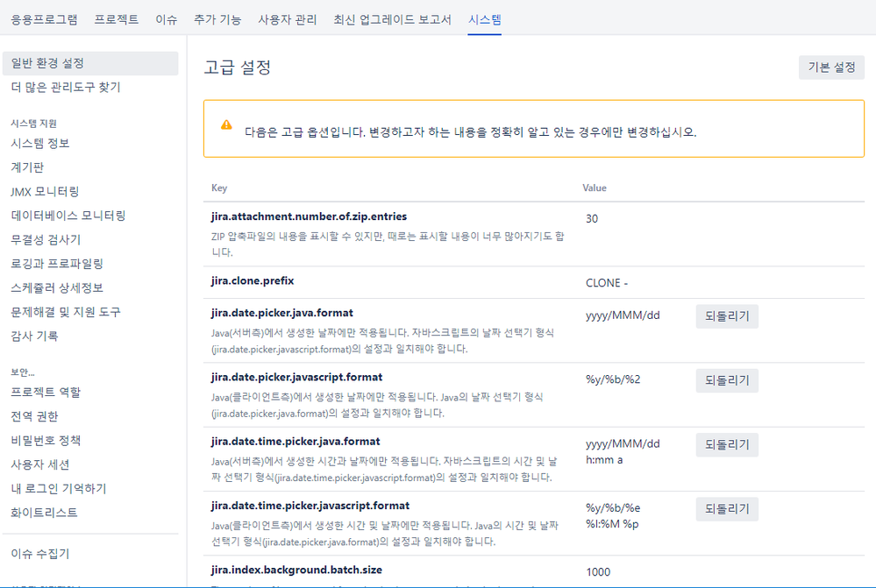Edit the yyyy/MMM/dd h:mm a value
Viewport: 876px width, 588px height.
[623, 452]
